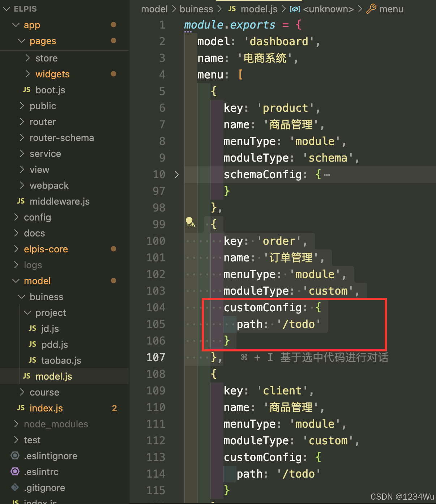Click '/todo' path value on line 105
This screenshot has height=504, width=436.
[299, 324]
